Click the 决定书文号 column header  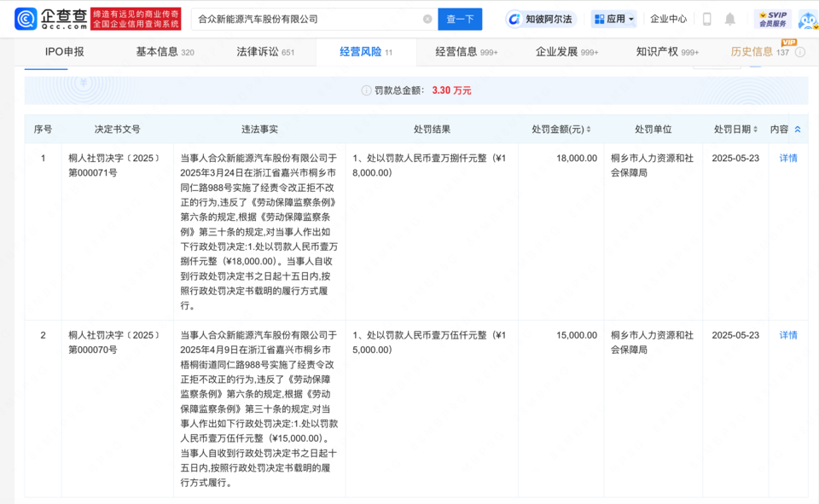(x=117, y=129)
